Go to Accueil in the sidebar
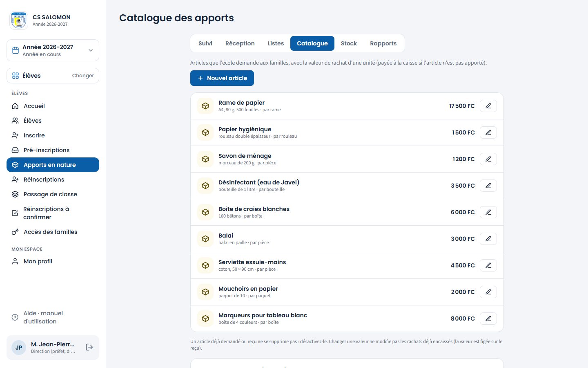 53,106
